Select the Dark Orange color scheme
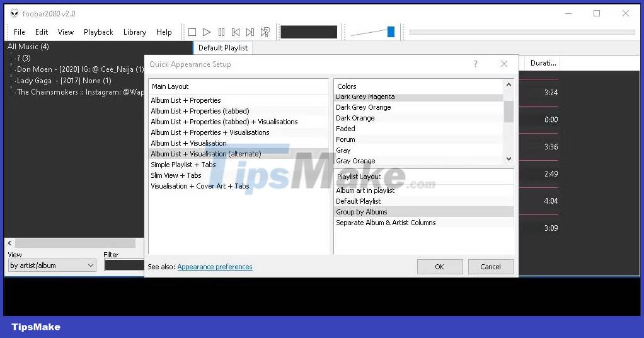This screenshot has width=644, height=338. coord(418,118)
